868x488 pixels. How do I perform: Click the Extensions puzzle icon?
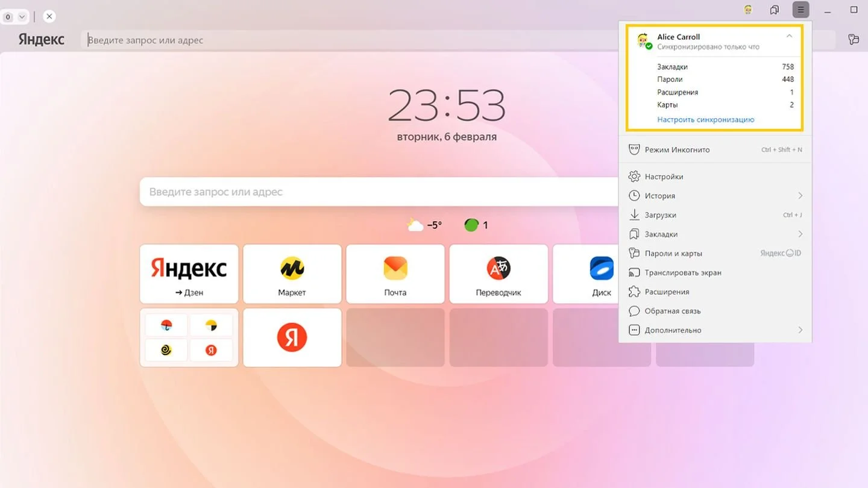(x=634, y=292)
